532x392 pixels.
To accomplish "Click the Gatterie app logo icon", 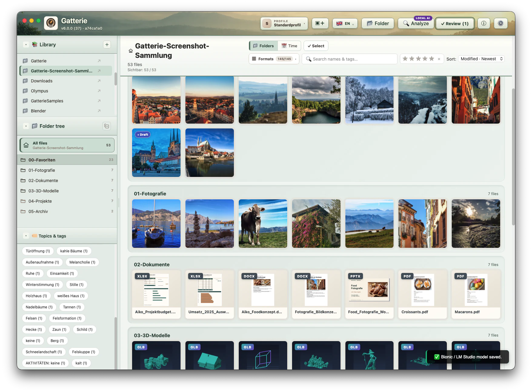I will pyautogui.click(x=51, y=23).
